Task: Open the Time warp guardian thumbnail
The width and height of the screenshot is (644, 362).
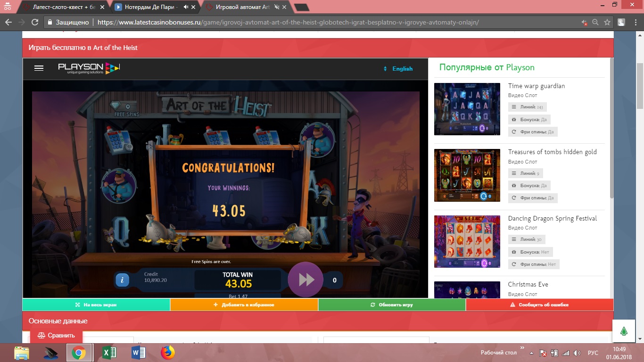Action: (467, 109)
